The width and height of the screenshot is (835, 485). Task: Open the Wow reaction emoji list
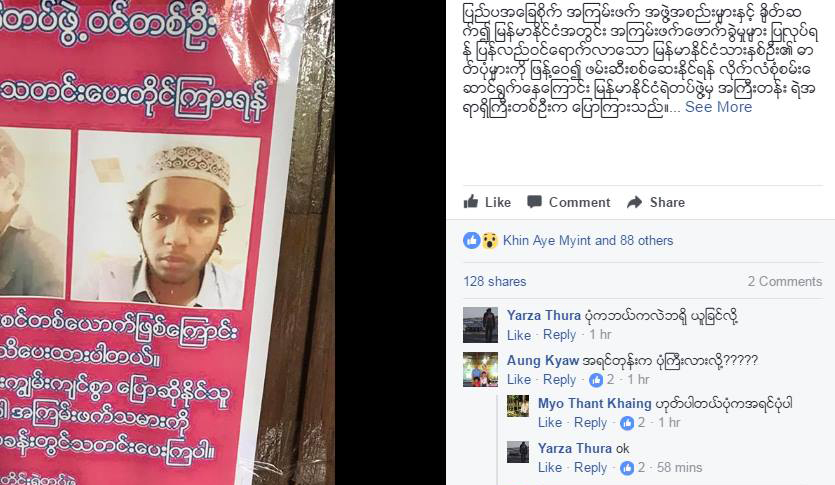[489, 241]
